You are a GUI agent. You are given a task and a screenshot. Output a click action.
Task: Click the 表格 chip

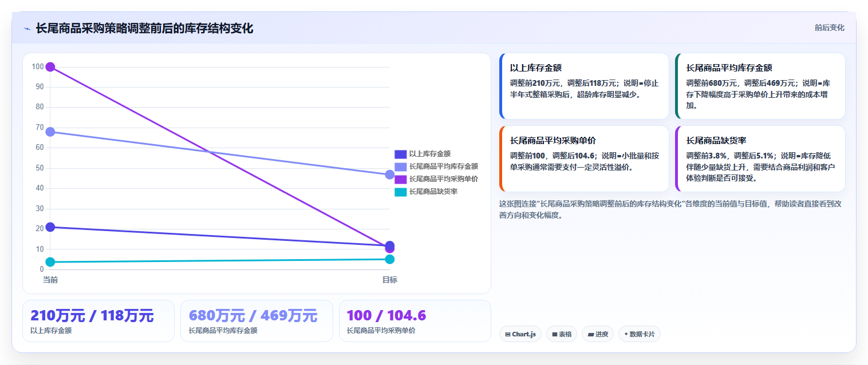click(562, 334)
